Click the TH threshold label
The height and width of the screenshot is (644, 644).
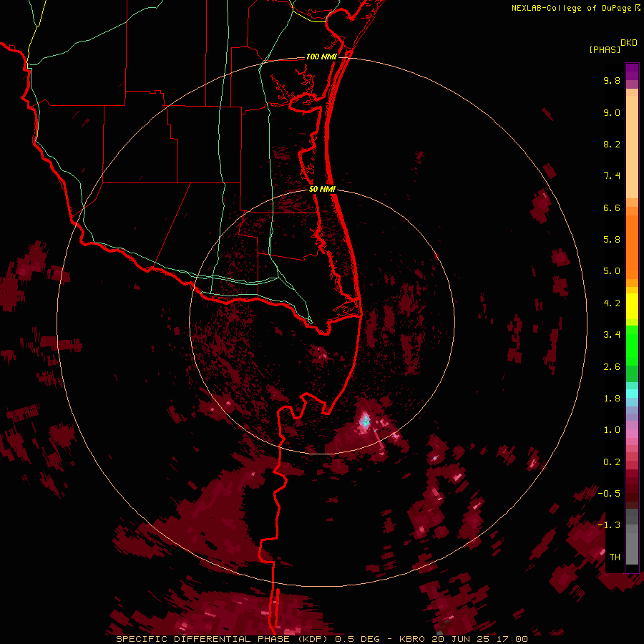[615, 557]
